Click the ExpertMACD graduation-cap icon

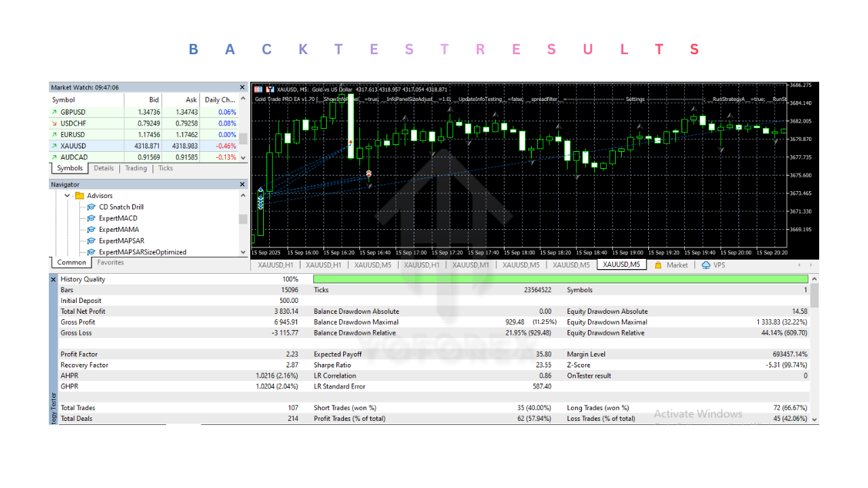(x=91, y=218)
